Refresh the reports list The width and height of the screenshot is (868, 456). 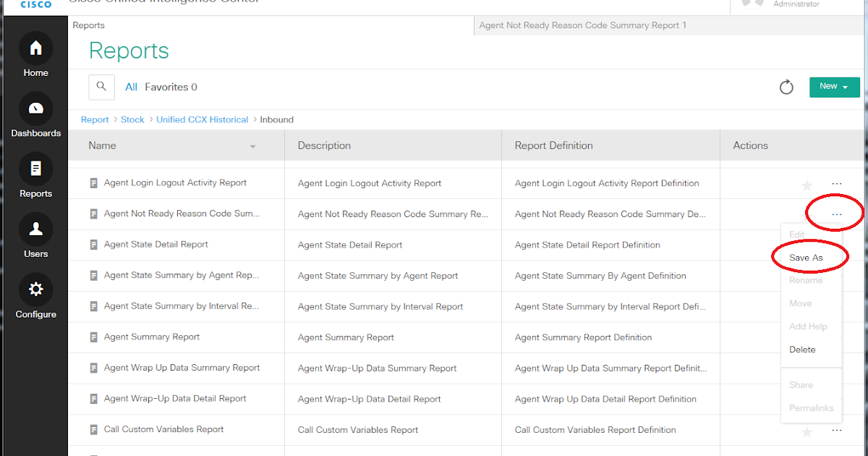coord(786,88)
